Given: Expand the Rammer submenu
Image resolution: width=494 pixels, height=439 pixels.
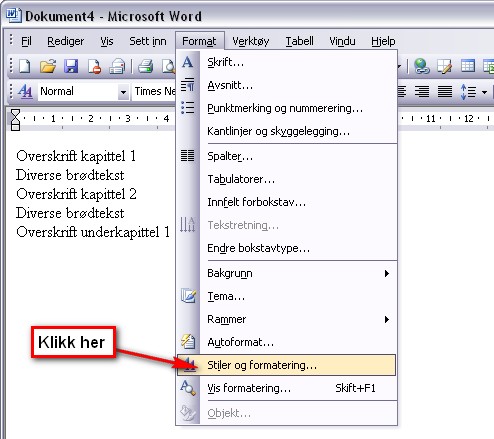Looking at the screenshot, I should (287, 319).
